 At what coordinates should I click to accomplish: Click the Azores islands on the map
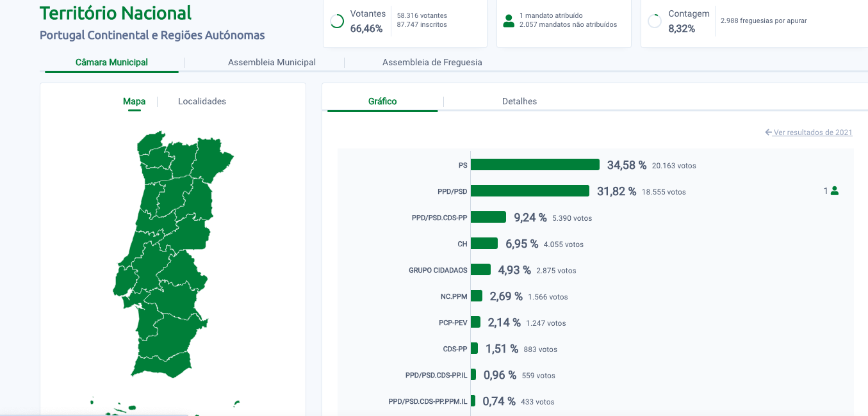[122, 407]
